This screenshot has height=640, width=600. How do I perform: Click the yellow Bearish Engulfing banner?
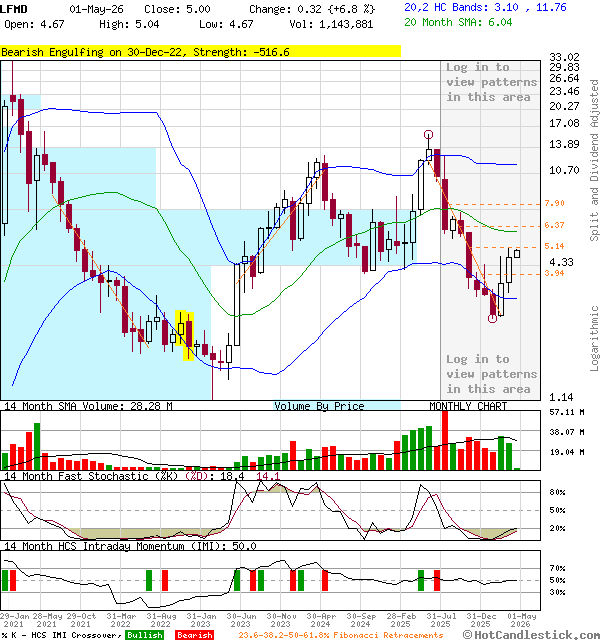point(200,52)
